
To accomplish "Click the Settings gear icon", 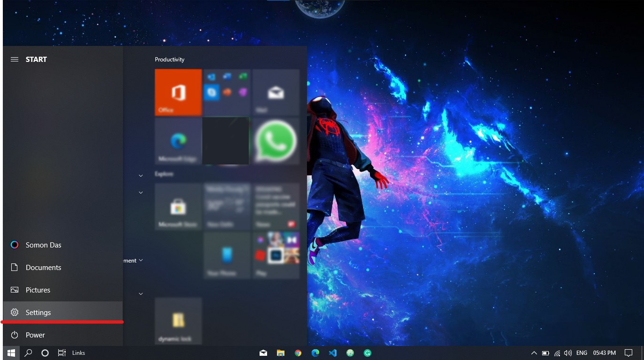I will (15, 313).
